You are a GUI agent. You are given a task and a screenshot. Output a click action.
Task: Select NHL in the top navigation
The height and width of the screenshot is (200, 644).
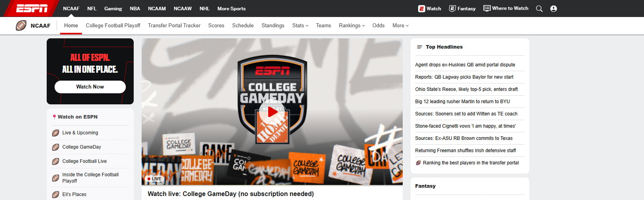205,9
